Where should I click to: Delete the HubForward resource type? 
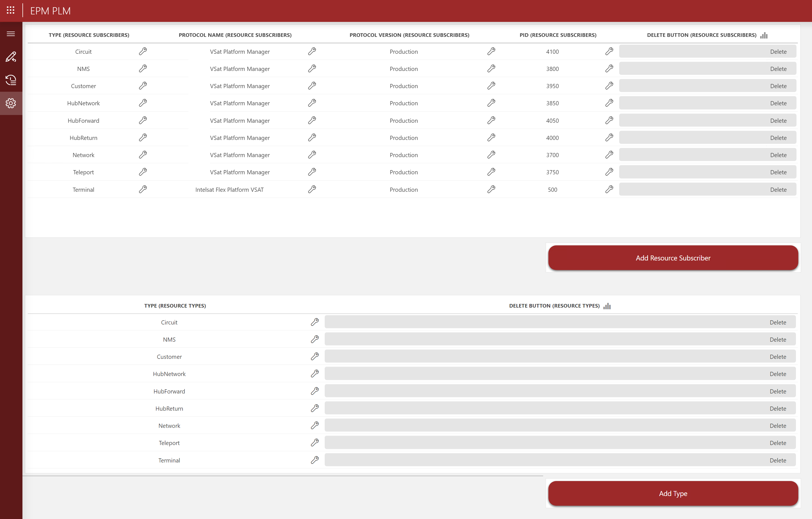click(x=560, y=391)
